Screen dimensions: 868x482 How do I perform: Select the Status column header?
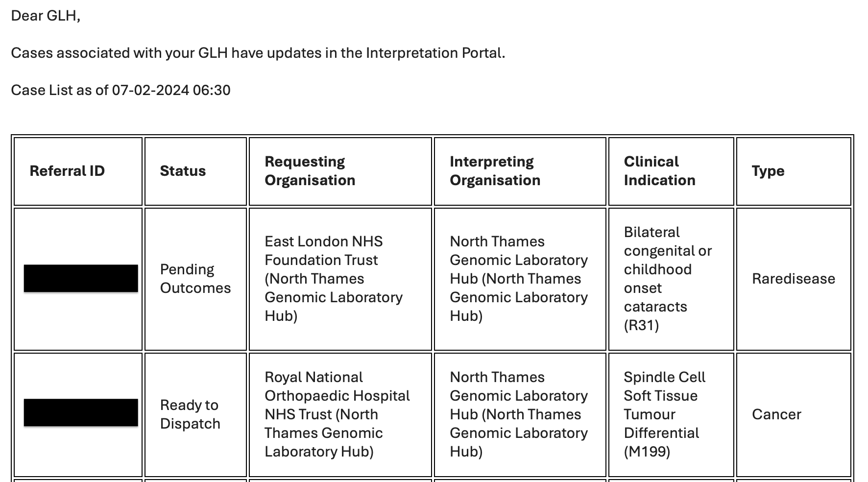(183, 171)
